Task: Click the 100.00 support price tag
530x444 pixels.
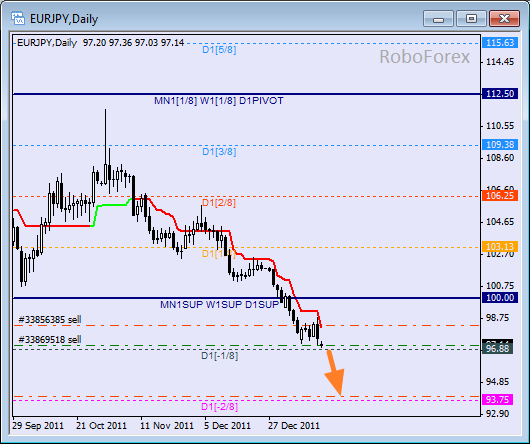Action: point(500,298)
